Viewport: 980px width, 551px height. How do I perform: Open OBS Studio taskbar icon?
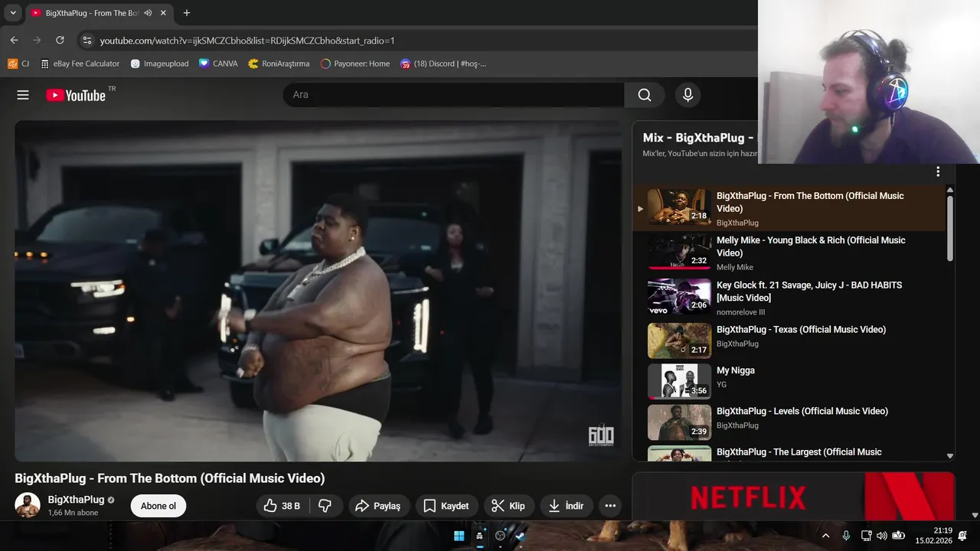pyautogui.click(x=500, y=536)
